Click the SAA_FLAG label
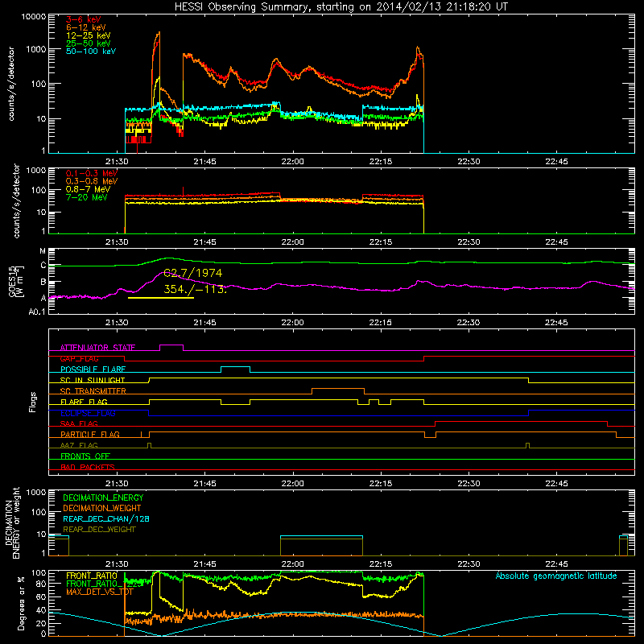 [79, 423]
